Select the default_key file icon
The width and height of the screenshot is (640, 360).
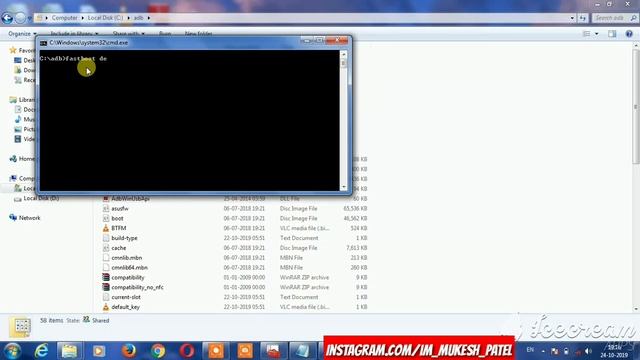106,307
